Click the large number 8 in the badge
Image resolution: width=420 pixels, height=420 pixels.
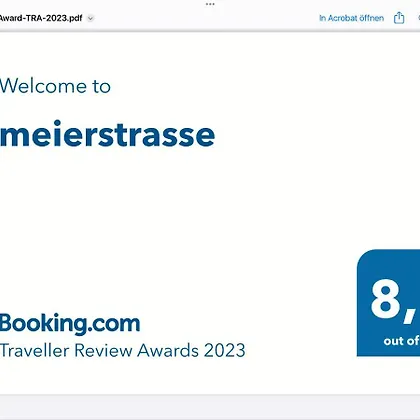tap(385, 299)
